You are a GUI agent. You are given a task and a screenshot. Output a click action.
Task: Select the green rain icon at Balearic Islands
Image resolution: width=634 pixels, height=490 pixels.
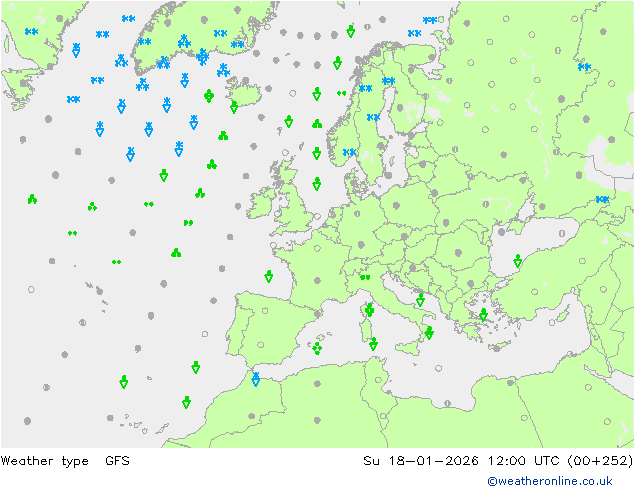[x=317, y=348]
